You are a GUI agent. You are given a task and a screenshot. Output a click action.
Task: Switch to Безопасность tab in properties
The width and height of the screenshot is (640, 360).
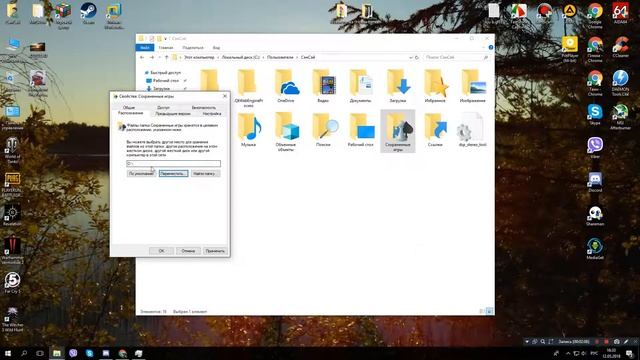[x=204, y=107]
